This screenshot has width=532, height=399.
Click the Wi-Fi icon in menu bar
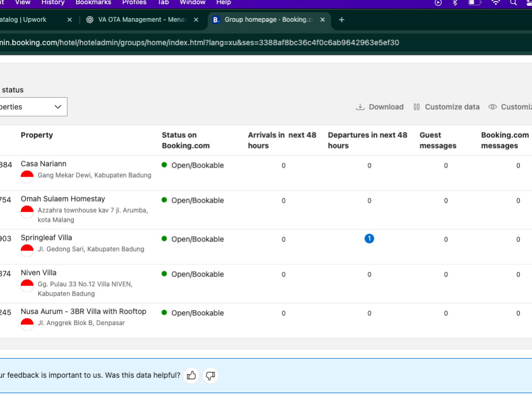pyautogui.click(x=496, y=2)
